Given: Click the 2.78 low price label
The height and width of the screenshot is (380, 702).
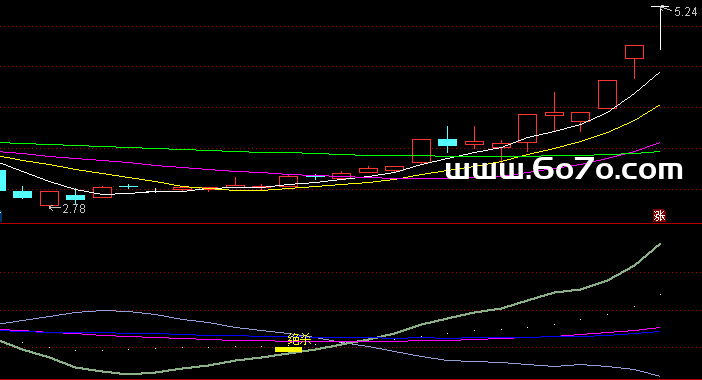Looking at the screenshot, I should point(74,209).
